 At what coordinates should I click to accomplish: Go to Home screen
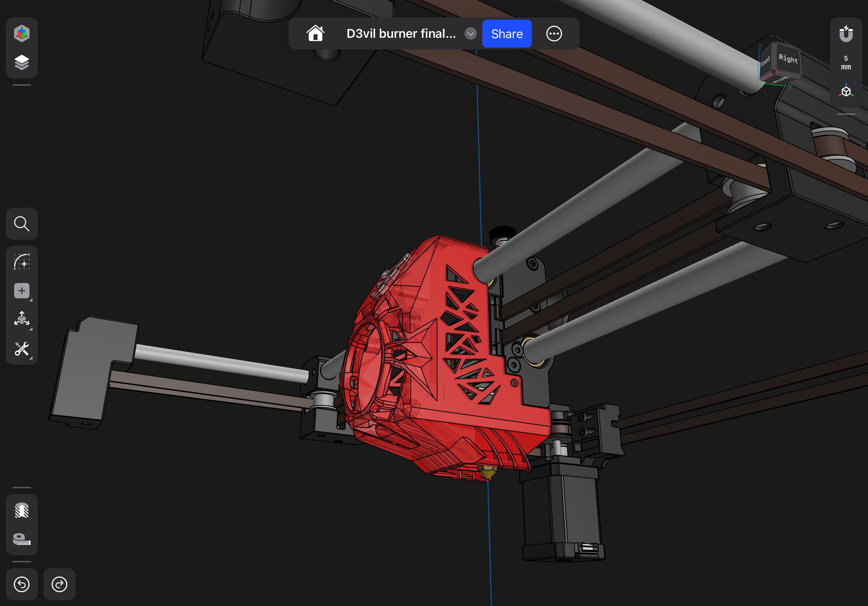tap(315, 34)
